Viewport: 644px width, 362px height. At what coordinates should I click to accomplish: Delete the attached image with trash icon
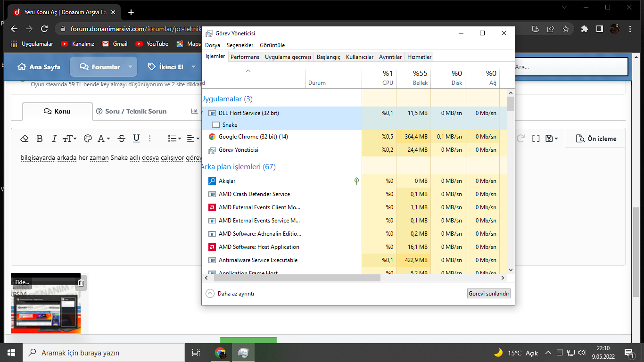(81, 283)
